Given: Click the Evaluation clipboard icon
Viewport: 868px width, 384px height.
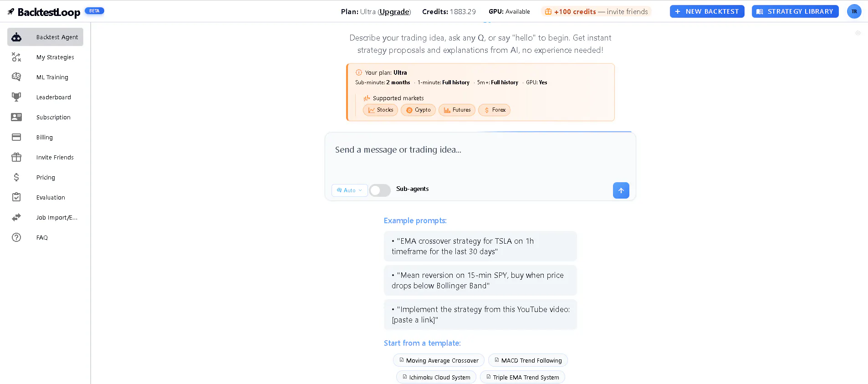Looking at the screenshot, I should tap(16, 197).
